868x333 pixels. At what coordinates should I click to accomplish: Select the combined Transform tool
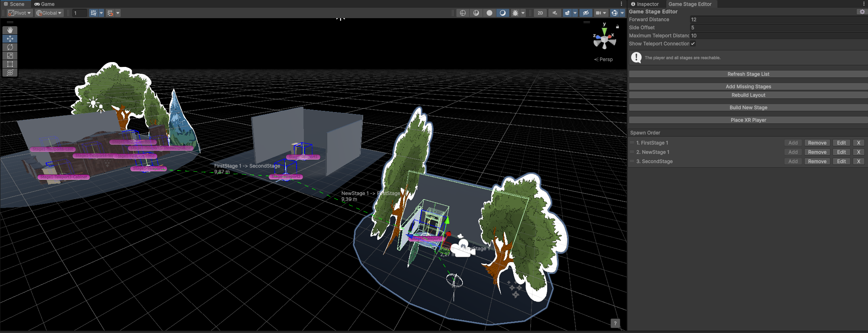pyautogui.click(x=10, y=73)
